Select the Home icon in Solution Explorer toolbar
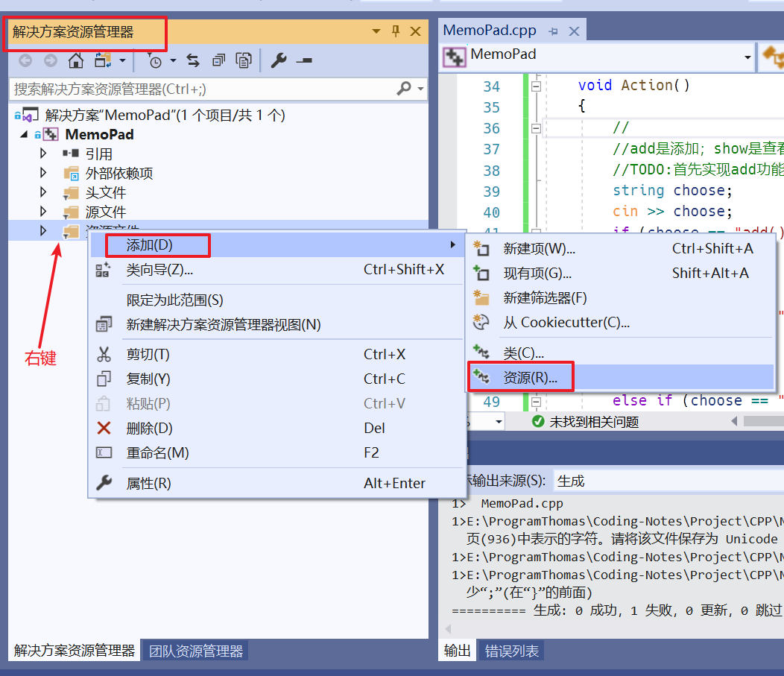The height and width of the screenshot is (676, 784). pyautogui.click(x=76, y=60)
